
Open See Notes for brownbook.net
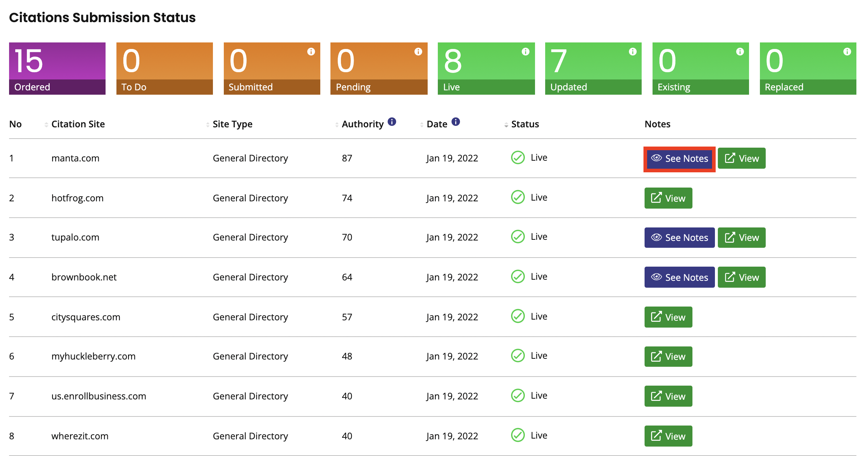tap(679, 277)
